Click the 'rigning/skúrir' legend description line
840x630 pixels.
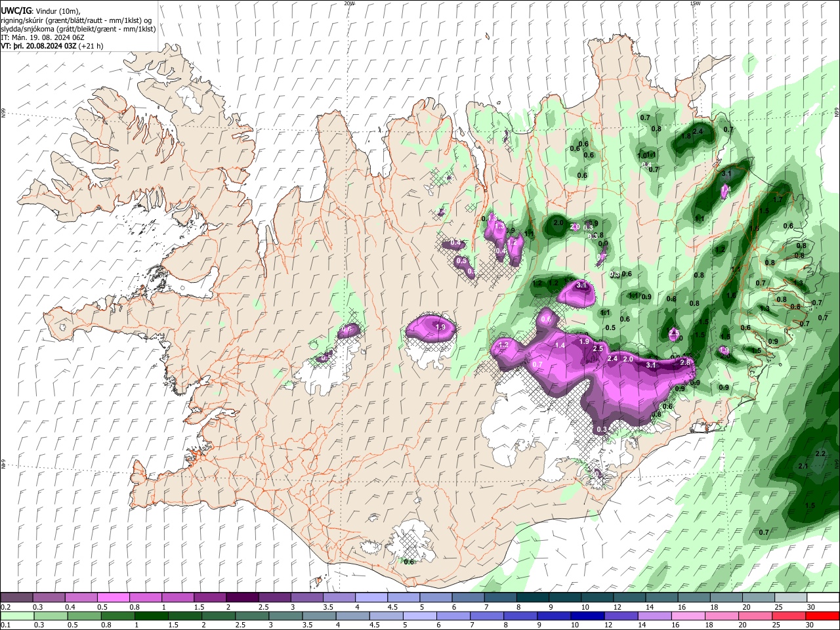coord(77,20)
